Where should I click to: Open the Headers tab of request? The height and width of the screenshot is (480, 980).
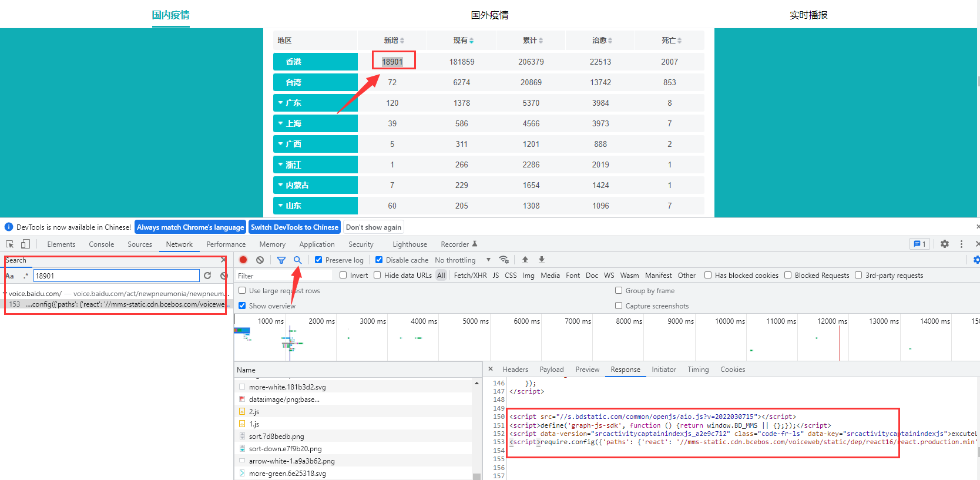coord(515,370)
